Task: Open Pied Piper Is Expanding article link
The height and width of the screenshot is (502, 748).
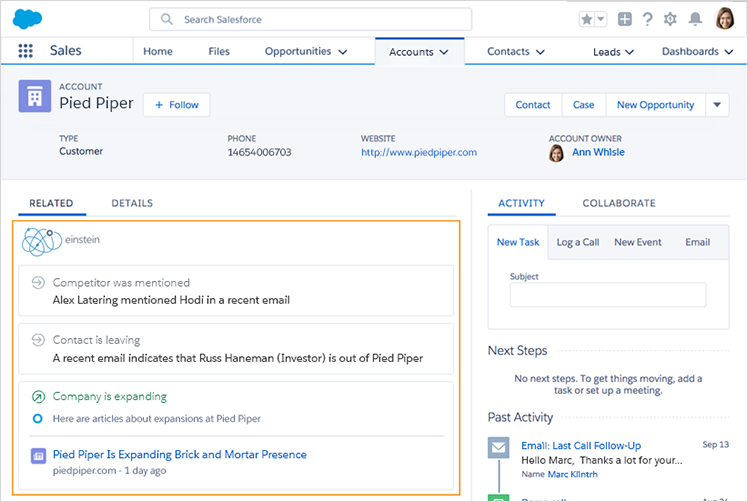Action: coord(179,454)
